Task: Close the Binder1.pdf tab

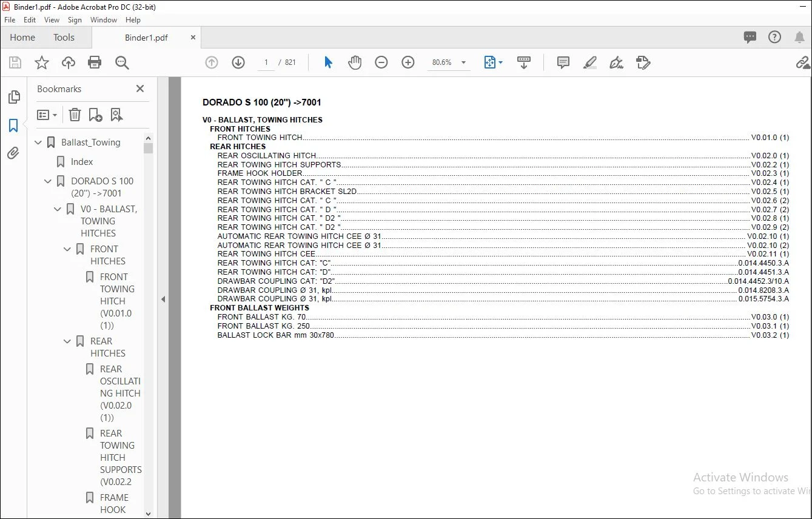Action: (193, 37)
